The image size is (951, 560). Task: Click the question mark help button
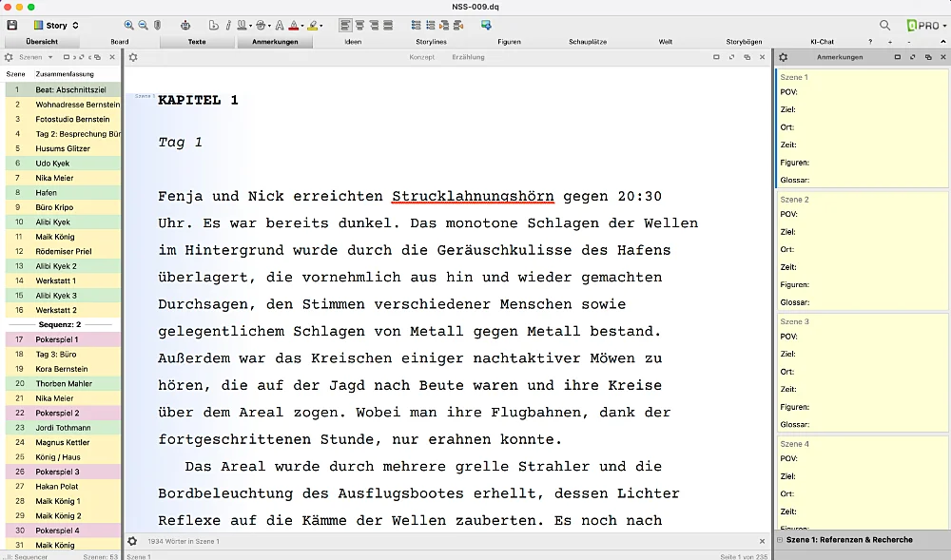[870, 42]
